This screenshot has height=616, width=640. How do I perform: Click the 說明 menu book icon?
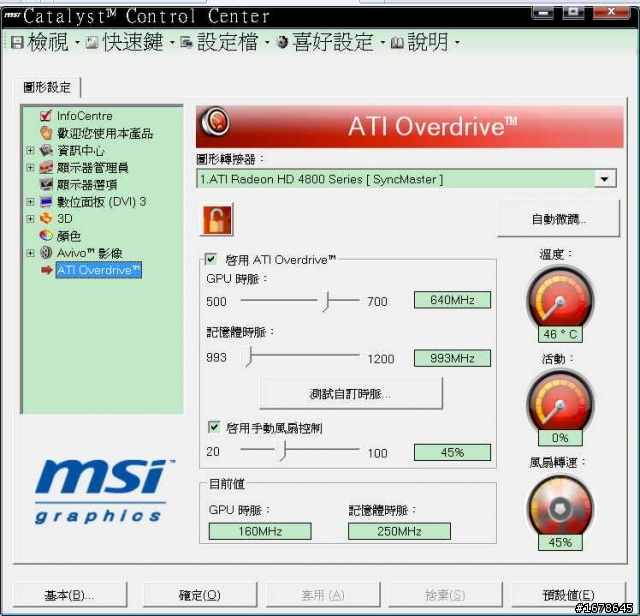coord(397,42)
